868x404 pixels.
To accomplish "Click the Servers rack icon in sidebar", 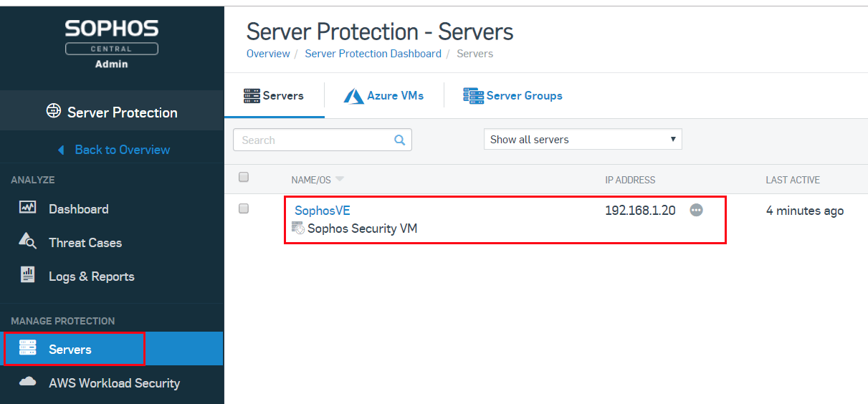I will tap(27, 348).
